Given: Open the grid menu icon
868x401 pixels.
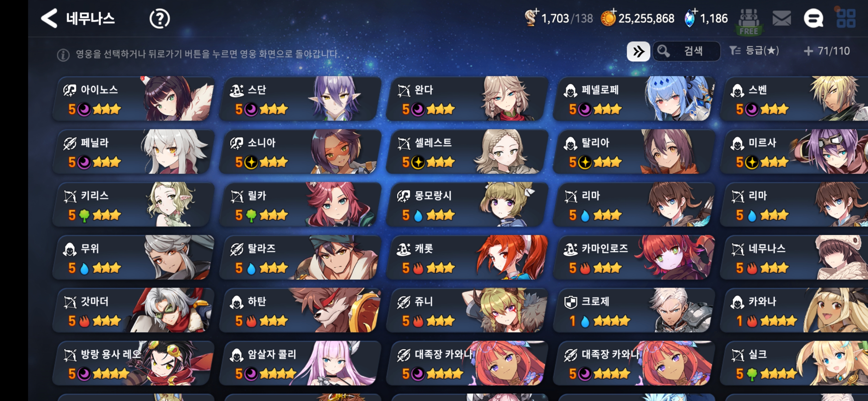Looking at the screenshot, I should click(846, 19).
